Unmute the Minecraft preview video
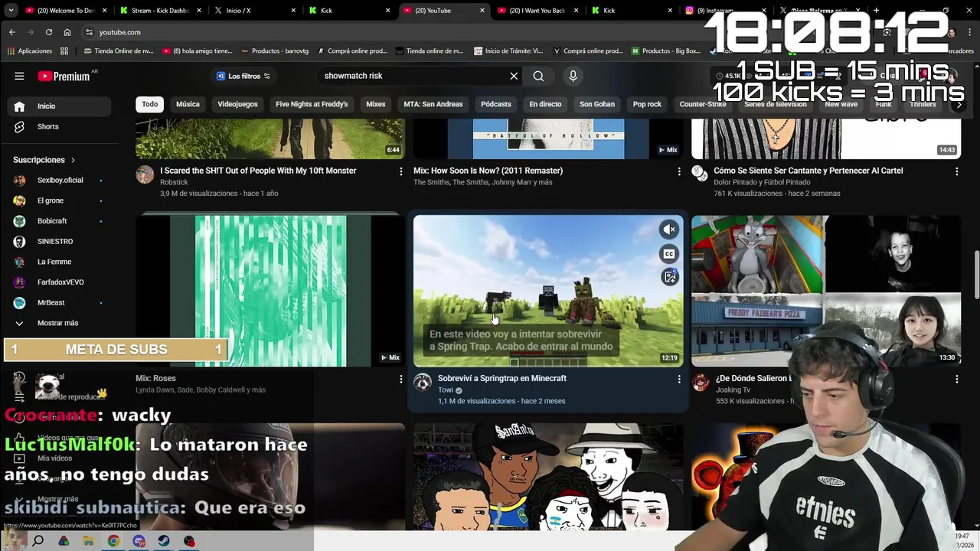Viewport: 980px width, 551px height. (669, 230)
